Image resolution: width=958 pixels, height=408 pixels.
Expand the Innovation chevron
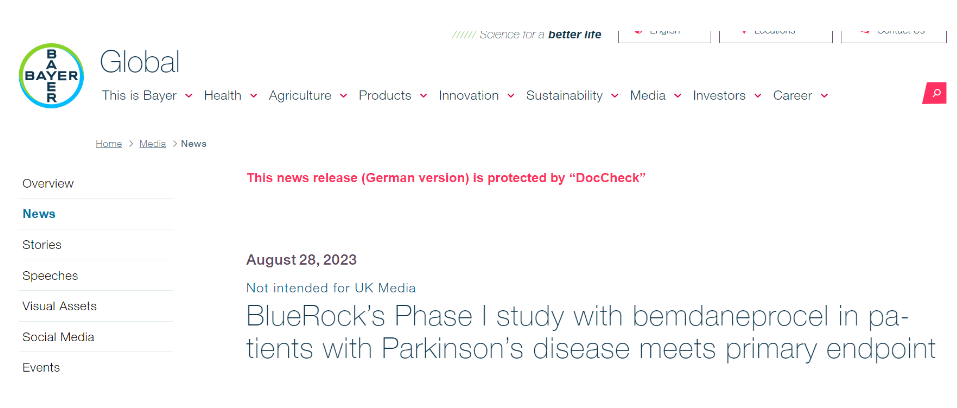(511, 96)
